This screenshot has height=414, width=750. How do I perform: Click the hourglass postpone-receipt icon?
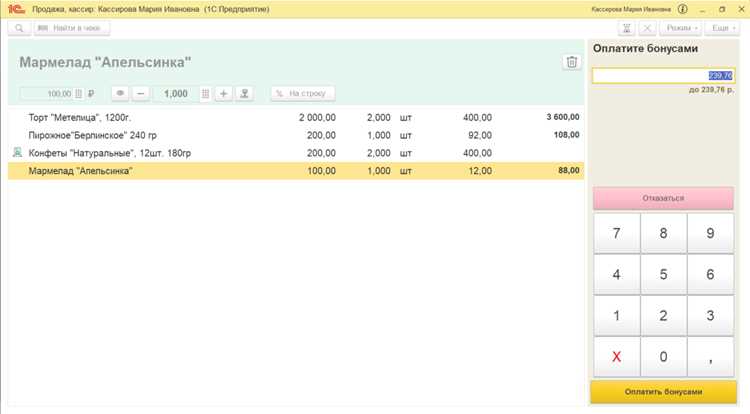[627, 28]
